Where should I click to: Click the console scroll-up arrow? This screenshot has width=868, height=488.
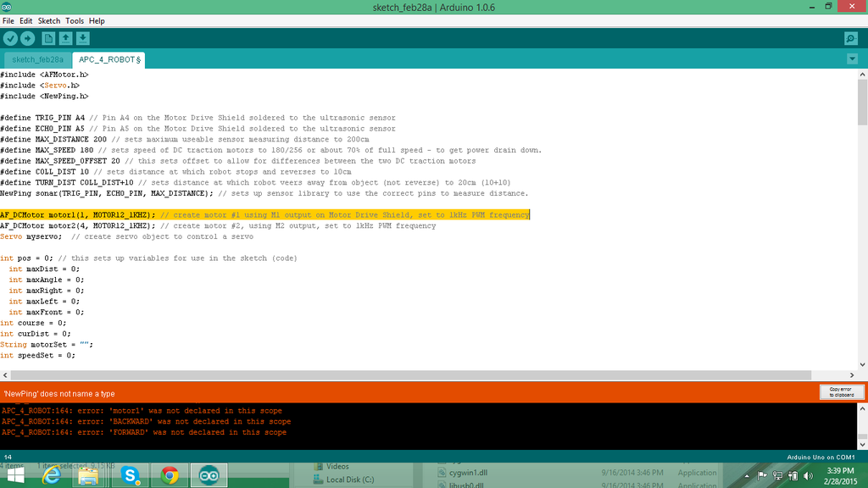[862, 408]
